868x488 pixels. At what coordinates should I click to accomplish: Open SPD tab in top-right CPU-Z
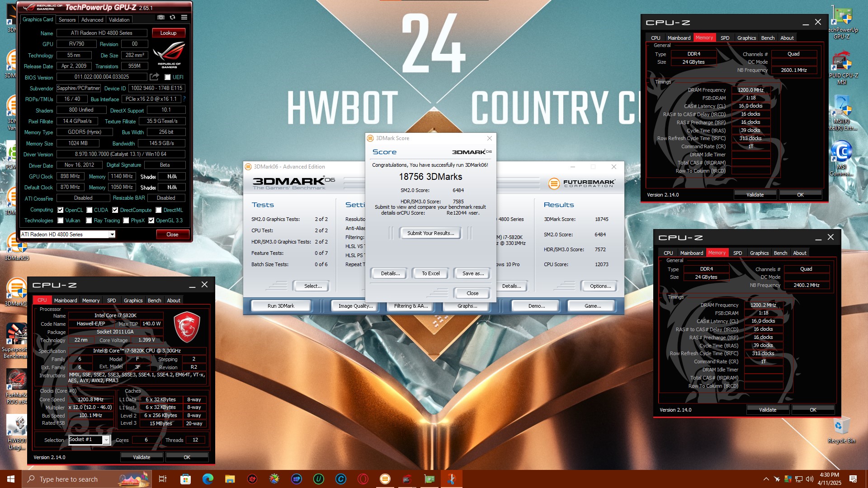point(725,38)
